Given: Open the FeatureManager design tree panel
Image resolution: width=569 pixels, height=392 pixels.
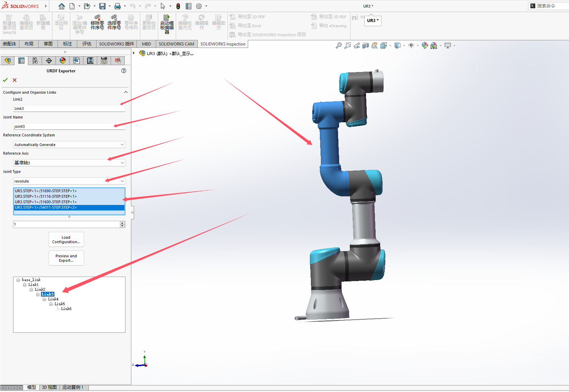Looking at the screenshot, I should click(8, 60).
